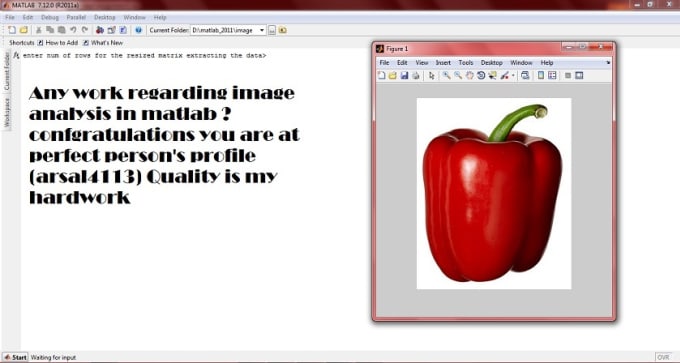Viewport: 680px width, 363px height.
Task: Open MATLAB Edit menu
Action: pyautogui.click(x=28, y=17)
